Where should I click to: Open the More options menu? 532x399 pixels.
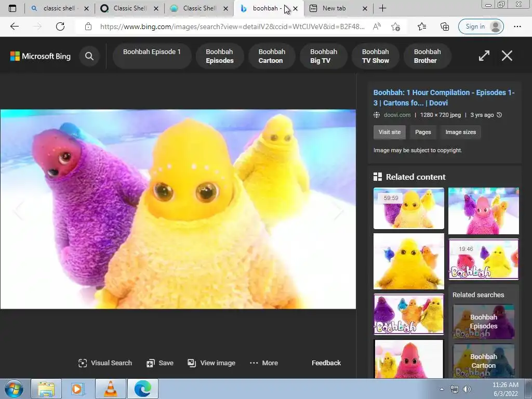tap(263, 363)
